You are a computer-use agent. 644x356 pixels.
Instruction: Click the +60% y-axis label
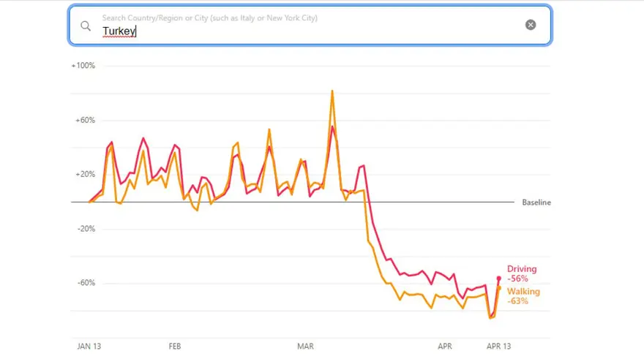click(84, 121)
